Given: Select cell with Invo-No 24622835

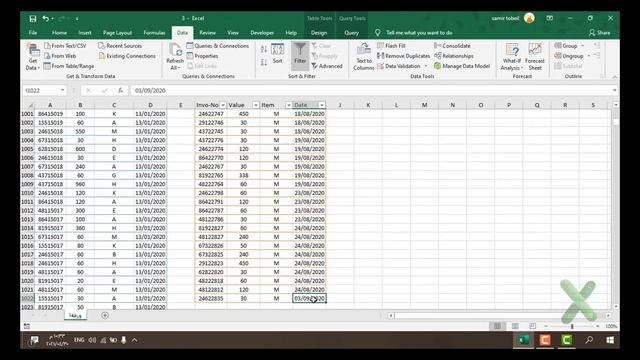Looking at the screenshot, I should [211, 298].
